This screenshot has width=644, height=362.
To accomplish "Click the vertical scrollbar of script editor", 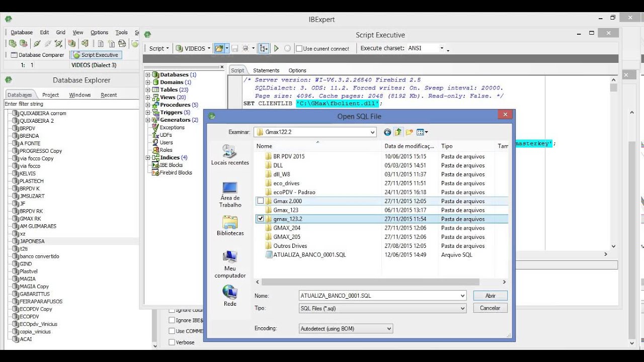I will pyautogui.click(x=613, y=87).
